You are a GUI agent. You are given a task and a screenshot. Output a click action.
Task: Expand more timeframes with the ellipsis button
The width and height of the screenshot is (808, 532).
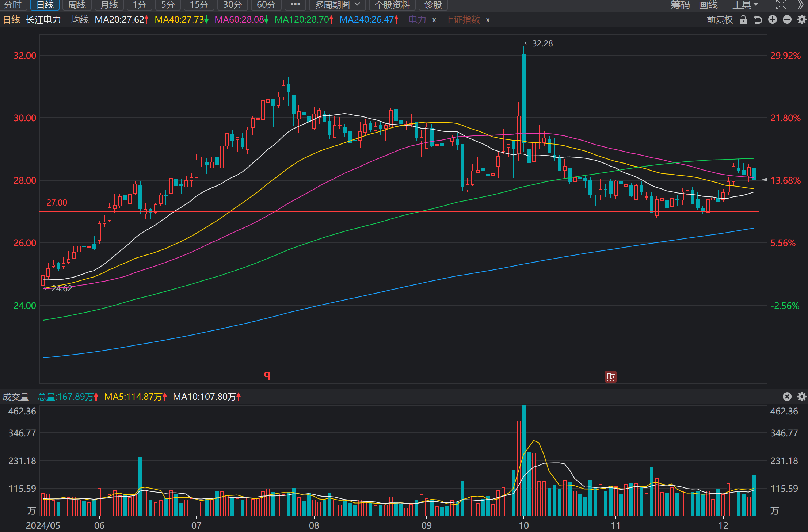click(295, 5)
